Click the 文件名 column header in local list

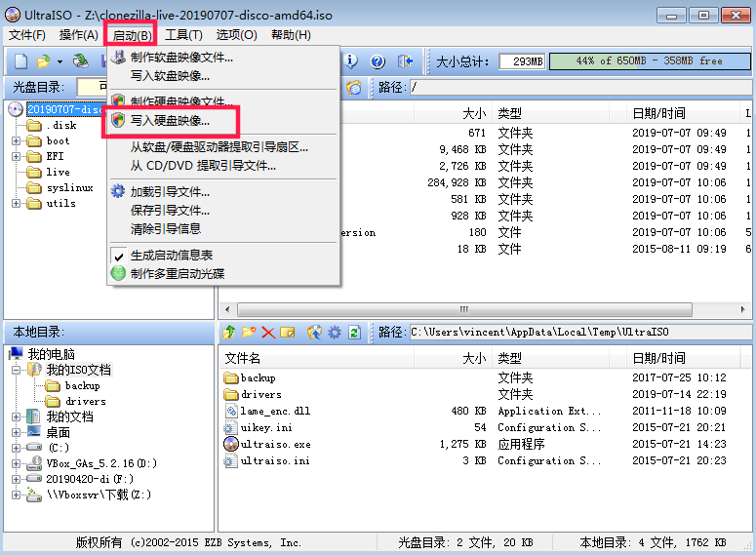317,358
